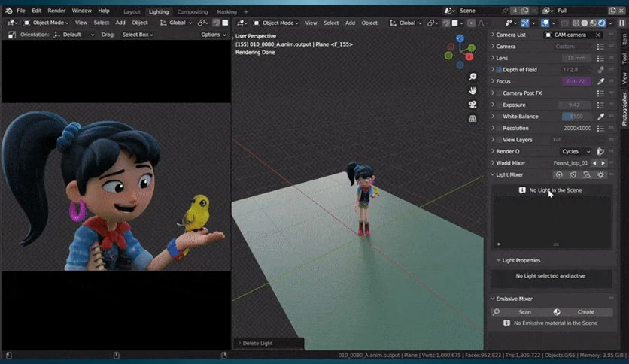Collapse the Light Properties section
The height and width of the screenshot is (364, 629).
(498, 260)
